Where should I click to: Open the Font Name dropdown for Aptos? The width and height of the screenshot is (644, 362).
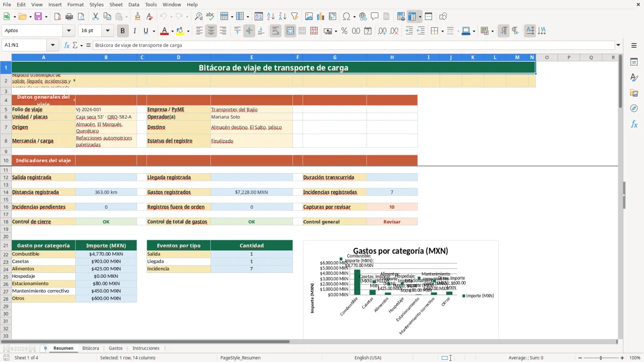coord(70,31)
